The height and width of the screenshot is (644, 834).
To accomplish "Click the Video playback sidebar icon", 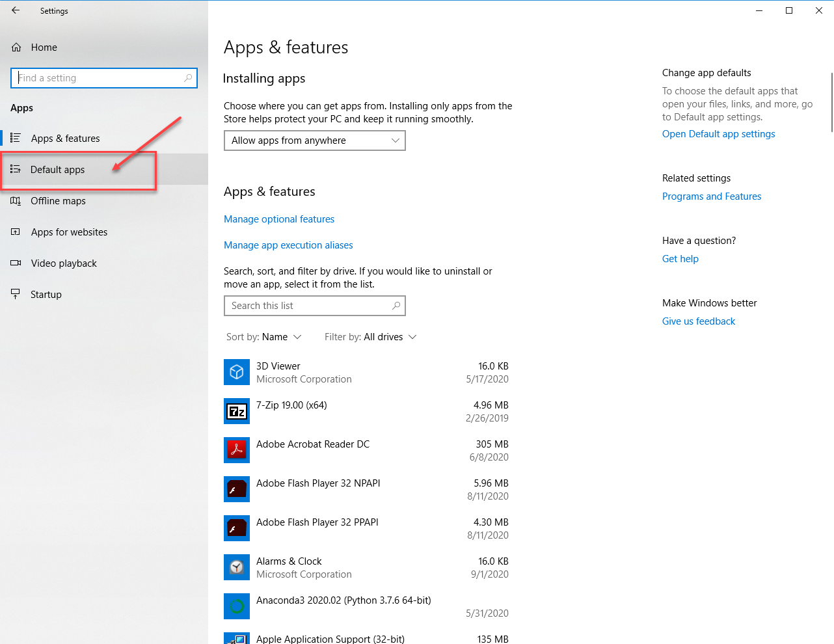I will tap(16, 263).
